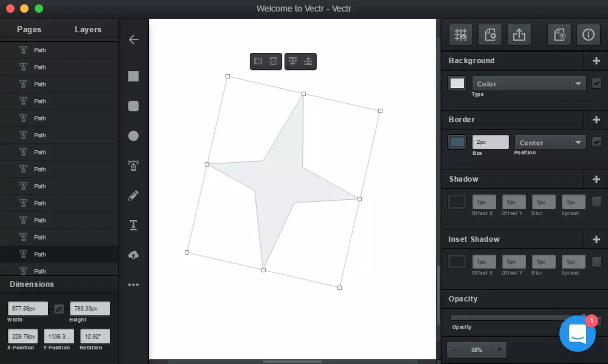Click the zoom out minus button

coord(454,350)
